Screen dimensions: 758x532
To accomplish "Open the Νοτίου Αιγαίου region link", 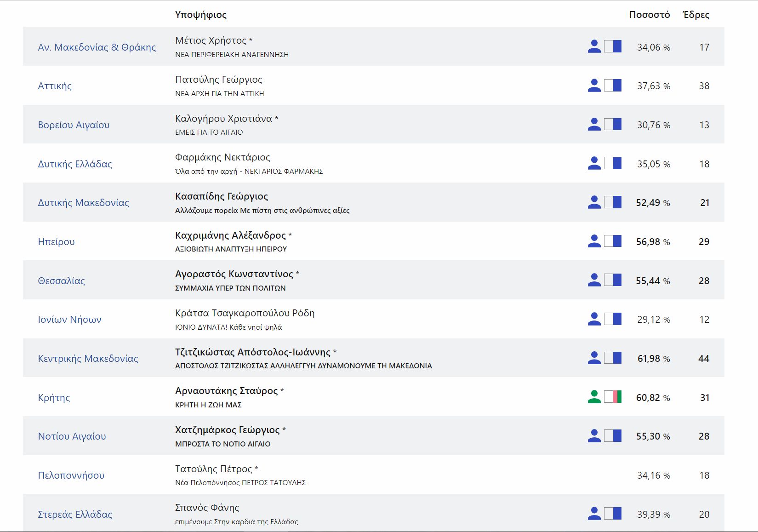I will (72, 436).
